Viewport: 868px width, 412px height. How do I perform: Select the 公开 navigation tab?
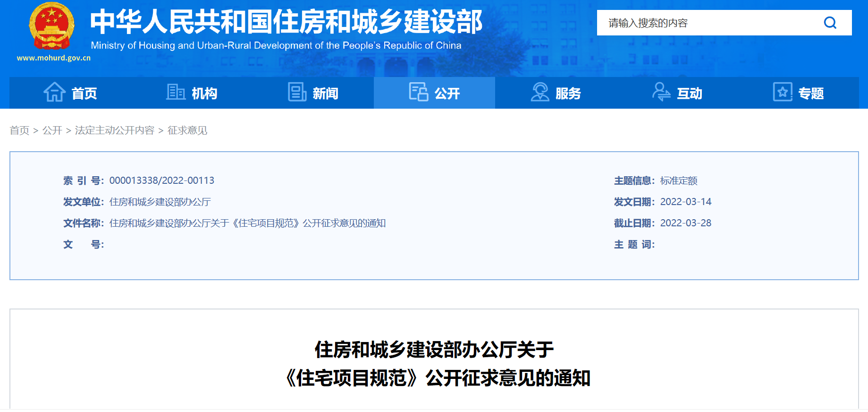pyautogui.click(x=434, y=93)
